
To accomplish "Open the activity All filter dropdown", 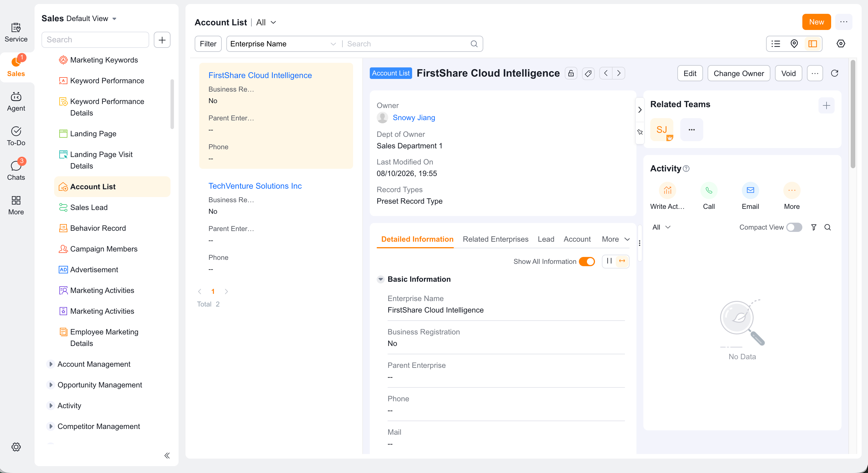I will (x=661, y=227).
